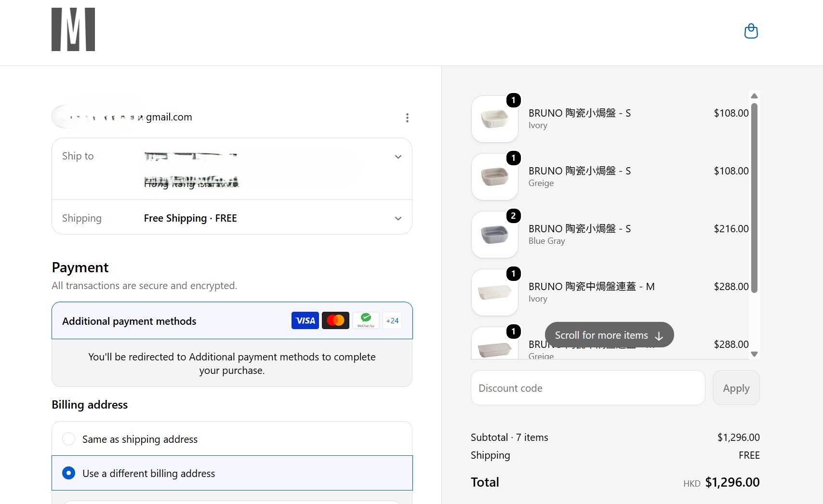Click the Free Shipping · FREE text
The width and height of the screenshot is (823, 504).
point(190,218)
